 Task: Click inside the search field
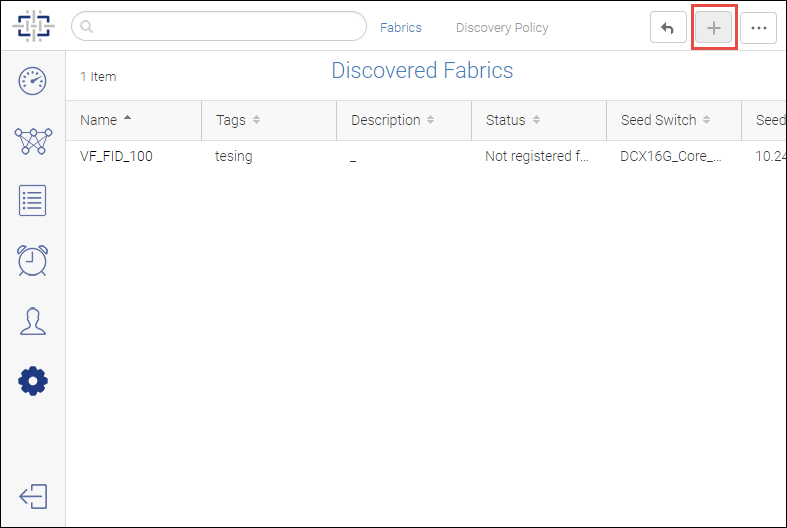click(x=219, y=26)
